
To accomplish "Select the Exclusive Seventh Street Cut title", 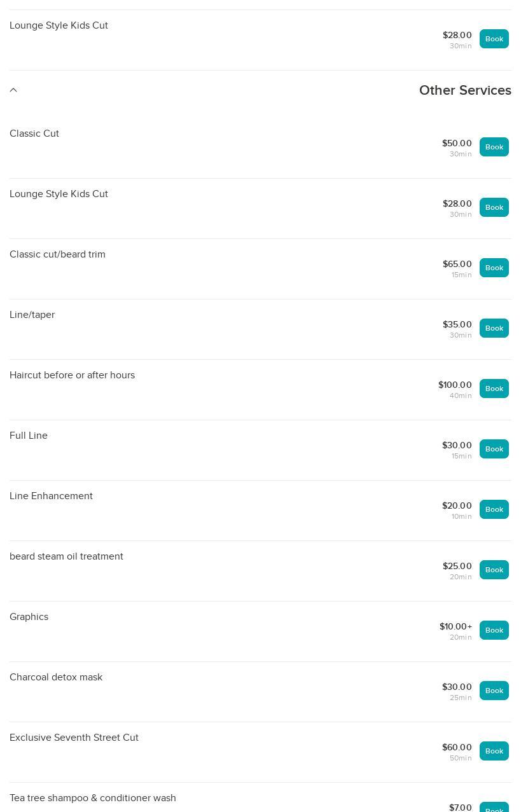I will tap(74, 738).
